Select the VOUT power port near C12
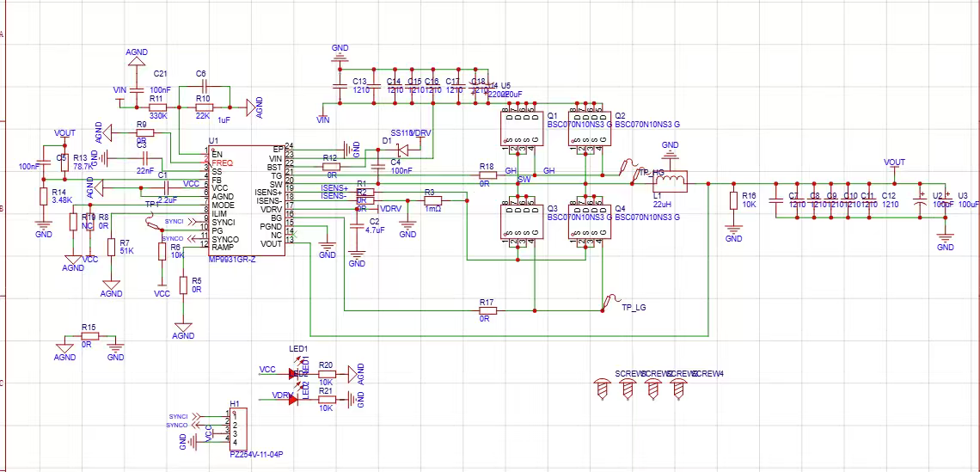 pyautogui.click(x=894, y=163)
